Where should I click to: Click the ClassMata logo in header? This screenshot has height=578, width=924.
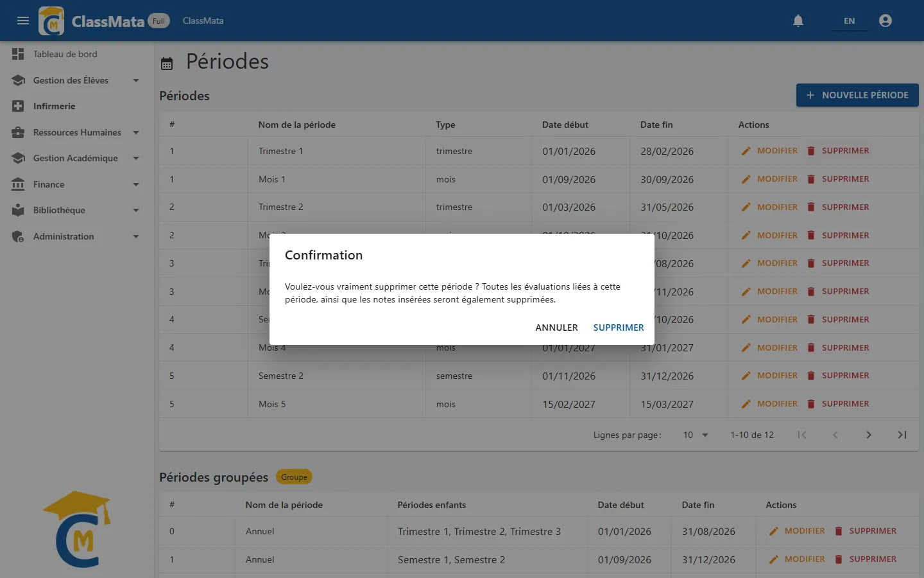51,21
